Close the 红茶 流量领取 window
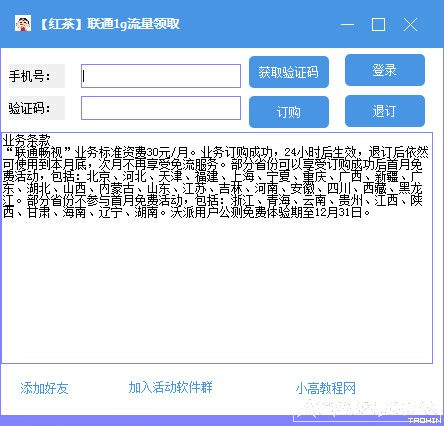Viewport: 444px width, 426px height. (410, 24)
